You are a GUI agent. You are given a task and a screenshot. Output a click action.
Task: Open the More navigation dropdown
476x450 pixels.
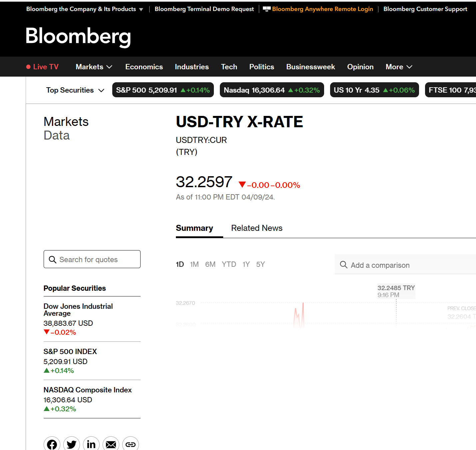click(399, 67)
